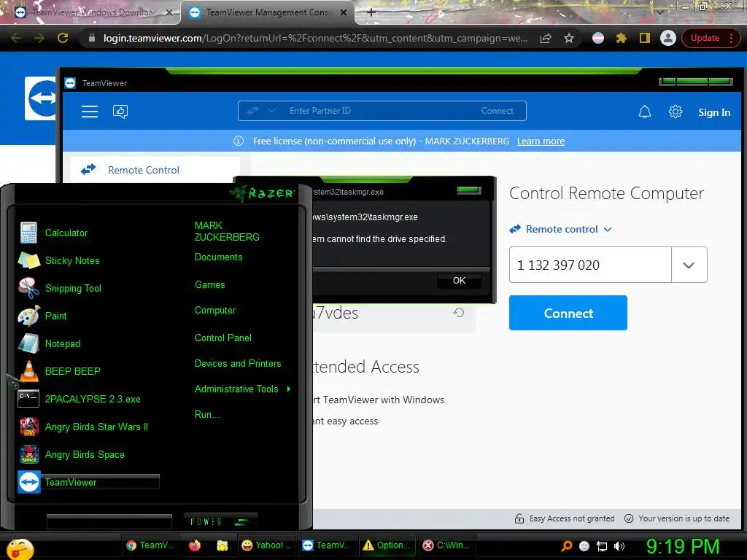
Task: Click the network tray icon
Action: pos(602,546)
